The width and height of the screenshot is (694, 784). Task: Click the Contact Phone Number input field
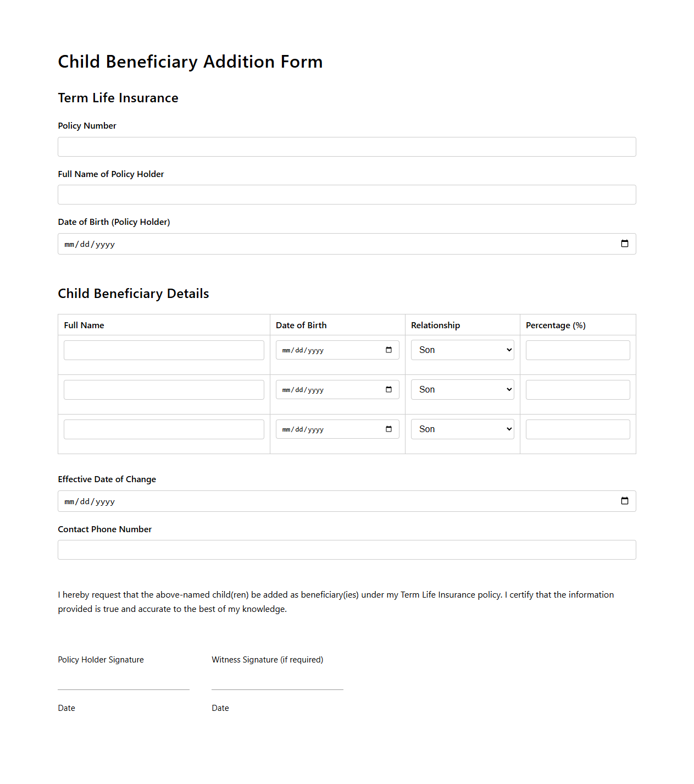click(x=347, y=549)
